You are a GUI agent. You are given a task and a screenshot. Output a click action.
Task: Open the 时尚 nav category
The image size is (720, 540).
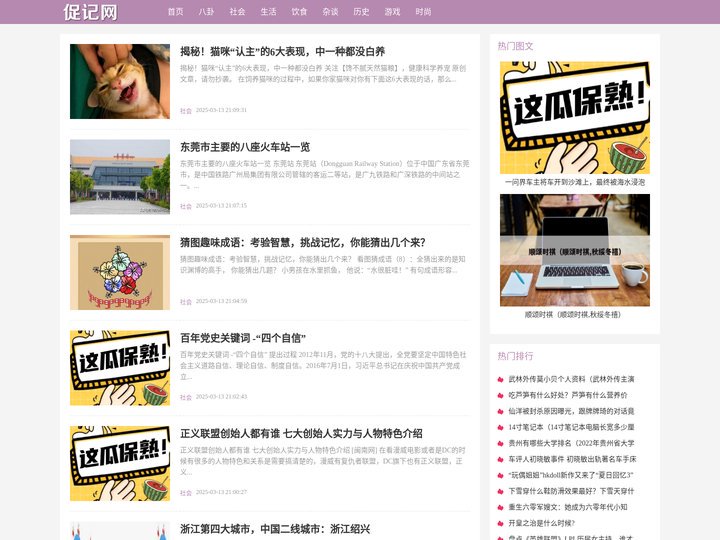pos(423,12)
